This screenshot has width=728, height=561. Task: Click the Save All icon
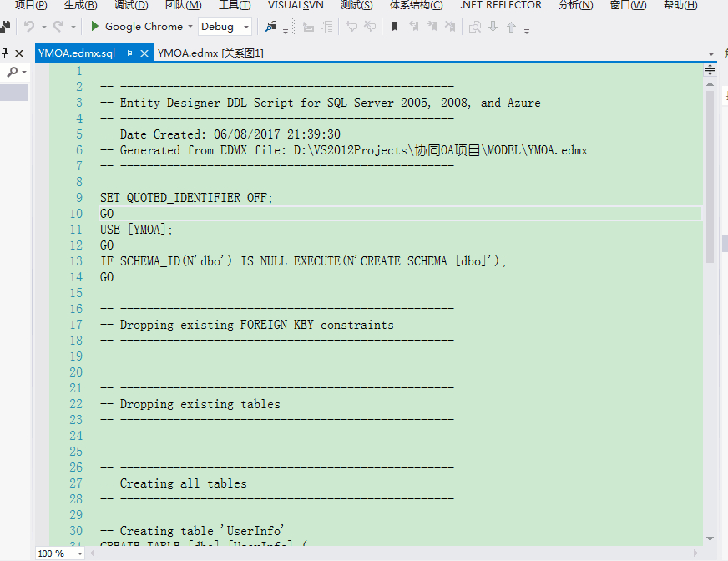pyautogui.click(x=5, y=27)
